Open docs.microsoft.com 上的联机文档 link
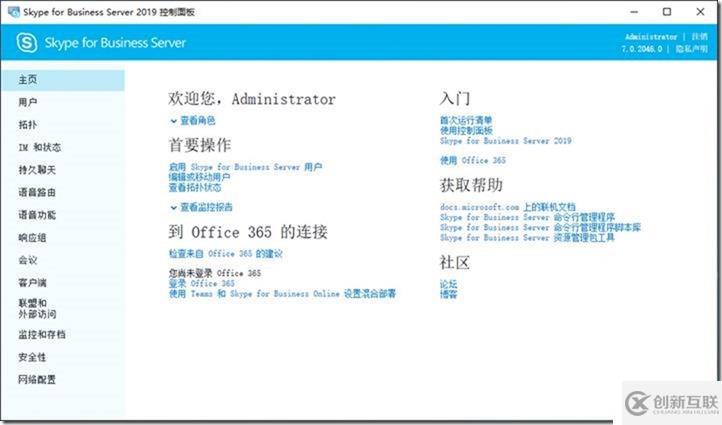The height and width of the screenshot is (425, 722). pos(507,207)
